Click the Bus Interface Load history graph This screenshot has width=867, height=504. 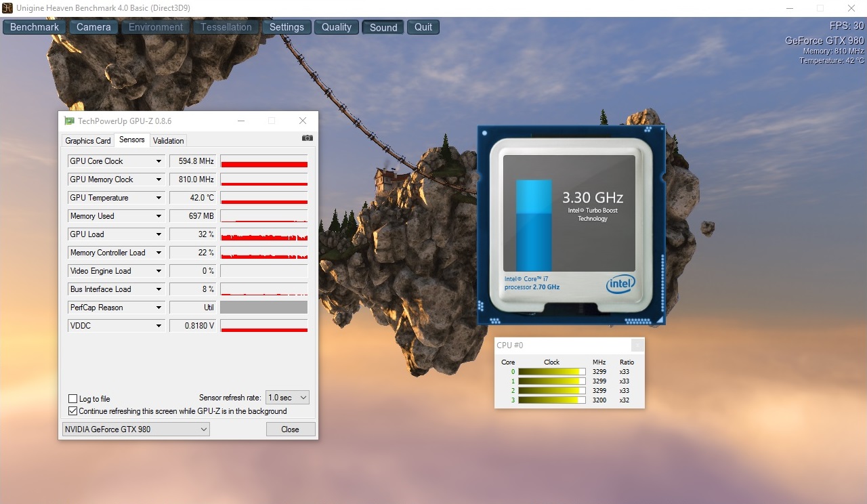[x=264, y=289]
